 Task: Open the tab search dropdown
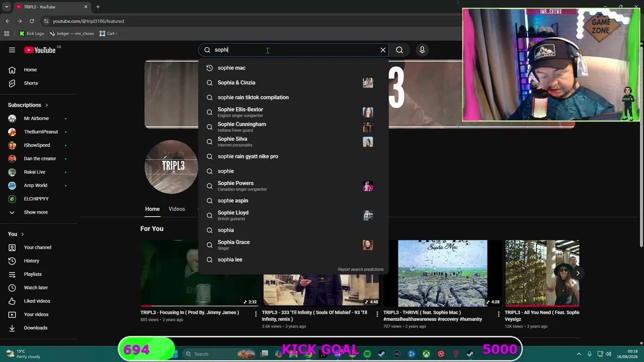click(7, 7)
